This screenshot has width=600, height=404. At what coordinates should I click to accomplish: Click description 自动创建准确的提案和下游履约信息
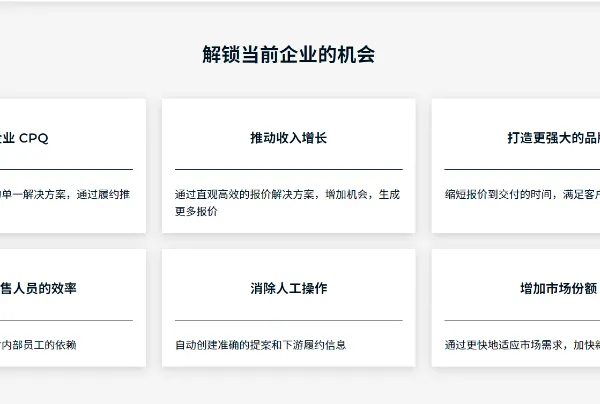point(261,345)
